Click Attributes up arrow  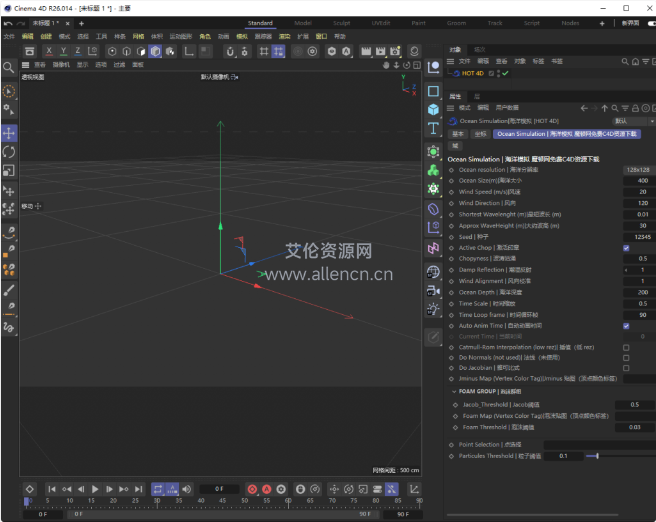point(605,108)
